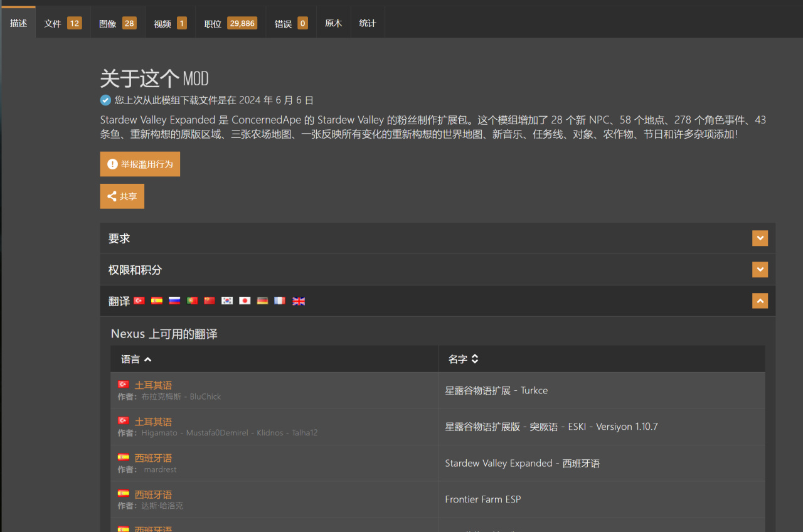Open the 土耳其语 link by Higamato
This screenshot has height=532, width=803.
(153, 422)
